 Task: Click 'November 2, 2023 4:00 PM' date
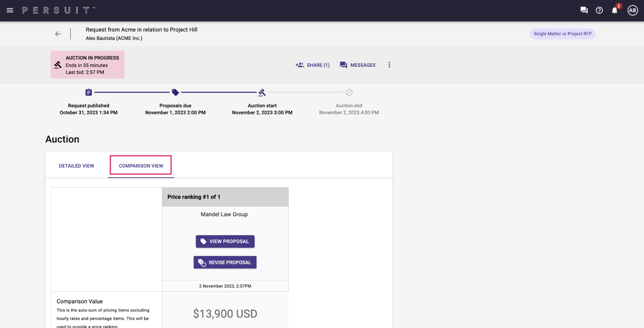click(349, 113)
